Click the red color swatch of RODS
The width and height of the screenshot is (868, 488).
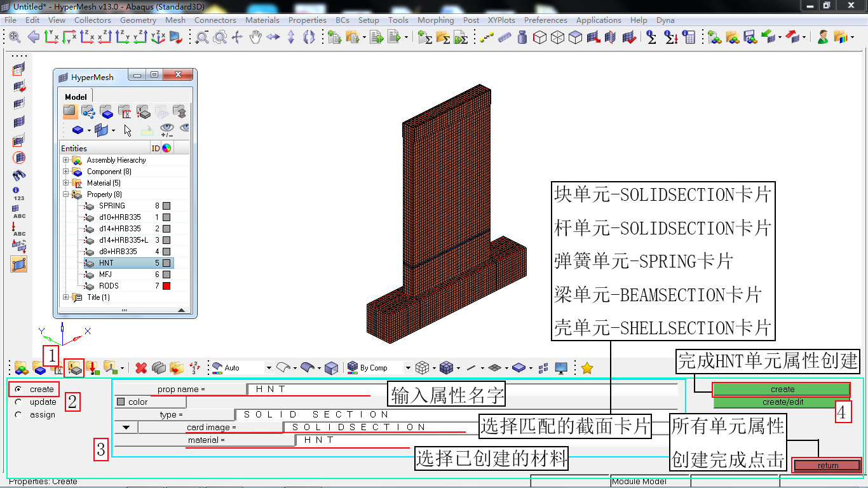point(166,286)
